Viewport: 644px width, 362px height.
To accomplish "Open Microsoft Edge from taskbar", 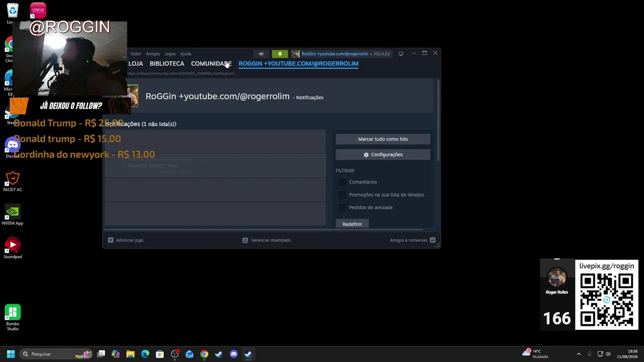I will 145,354.
